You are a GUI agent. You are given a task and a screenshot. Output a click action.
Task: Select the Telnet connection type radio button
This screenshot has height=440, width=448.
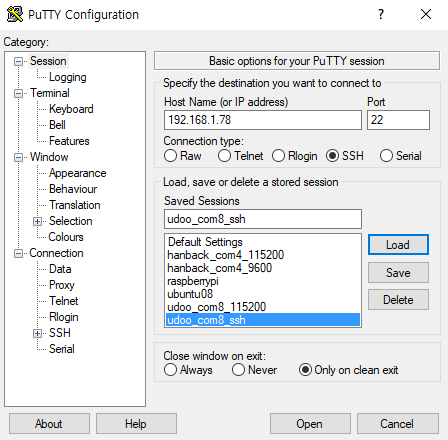[224, 156]
